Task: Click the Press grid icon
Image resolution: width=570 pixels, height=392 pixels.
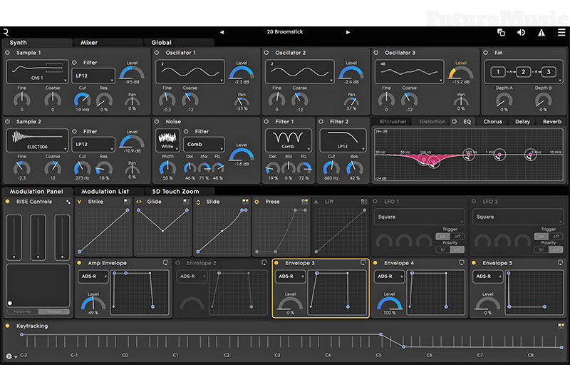Action: (x=305, y=202)
